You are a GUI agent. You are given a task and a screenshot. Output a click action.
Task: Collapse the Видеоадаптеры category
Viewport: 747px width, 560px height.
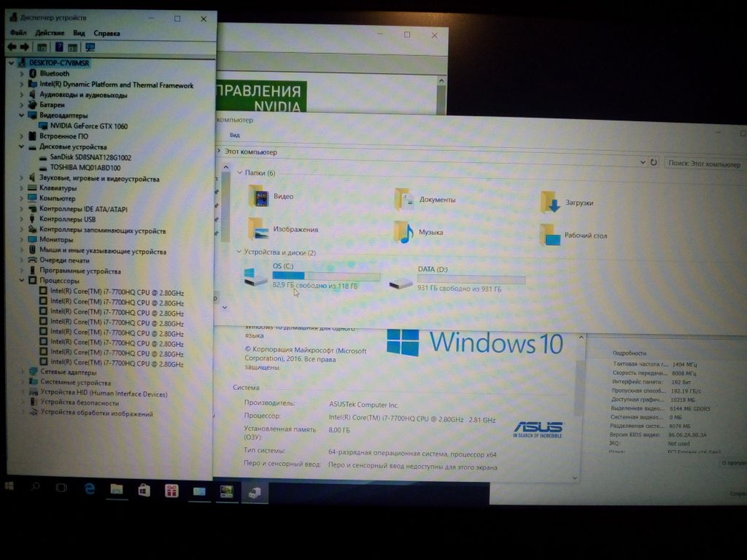tap(21, 115)
